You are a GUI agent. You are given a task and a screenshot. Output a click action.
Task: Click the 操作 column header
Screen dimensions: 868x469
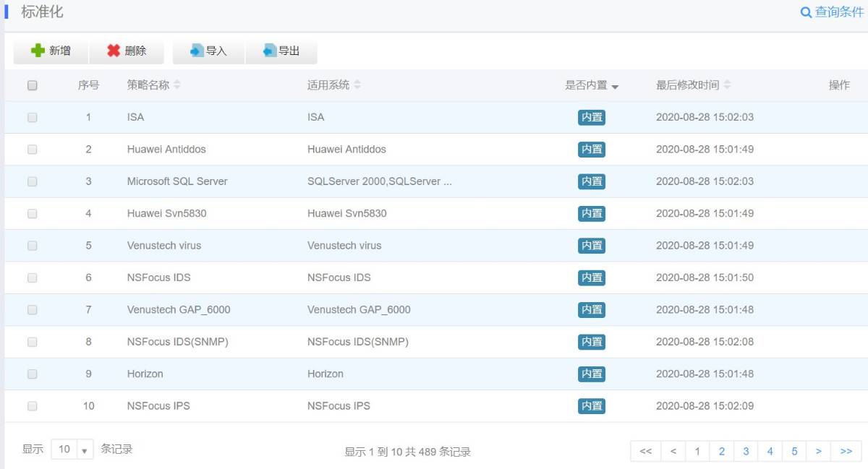pyautogui.click(x=839, y=85)
